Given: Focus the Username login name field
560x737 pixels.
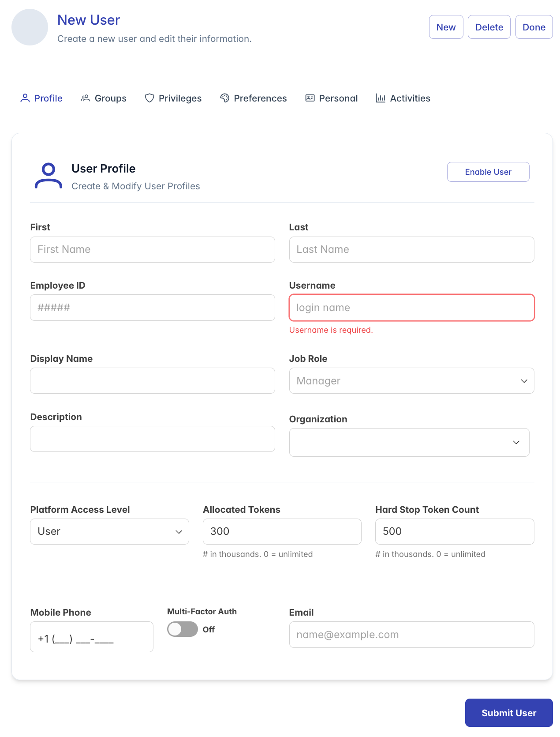Looking at the screenshot, I should 411,308.
